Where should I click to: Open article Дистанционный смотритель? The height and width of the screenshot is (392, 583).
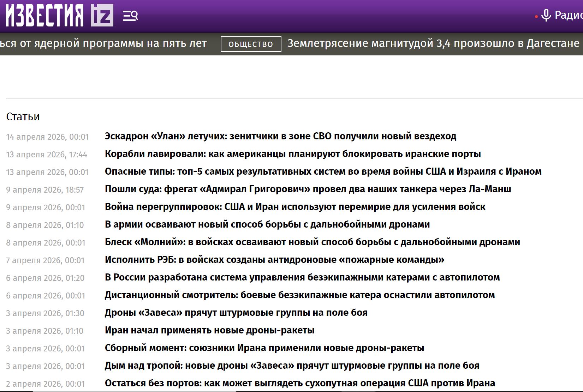[x=299, y=295]
